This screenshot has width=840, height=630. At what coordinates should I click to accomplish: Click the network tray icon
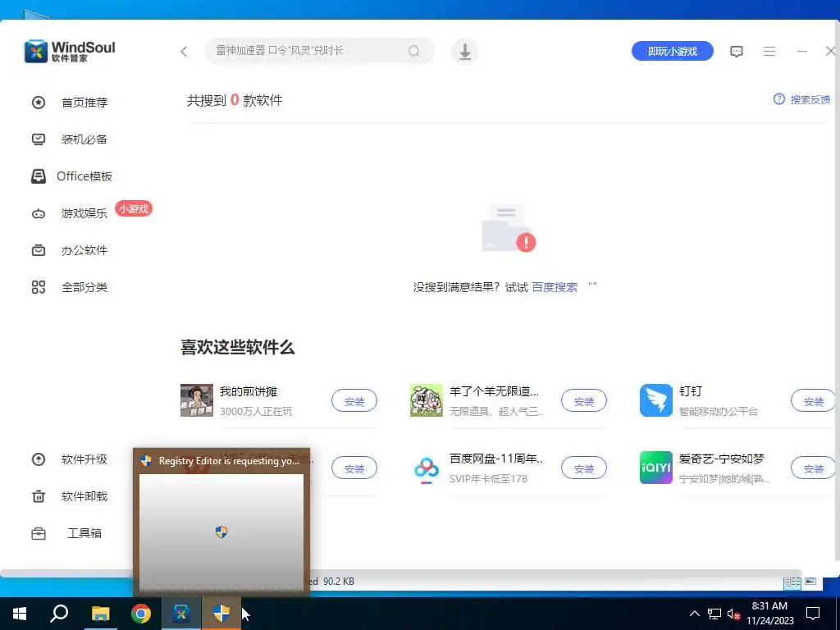pos(714,614)
